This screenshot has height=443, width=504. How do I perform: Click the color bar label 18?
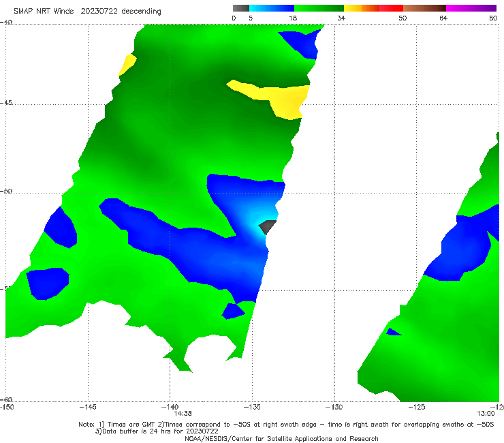click(x=293, y=18)
